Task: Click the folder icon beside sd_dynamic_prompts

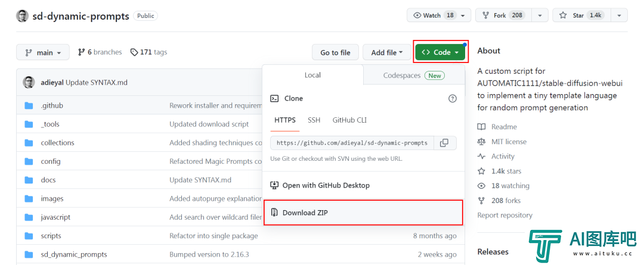Action: coord(29,254)
